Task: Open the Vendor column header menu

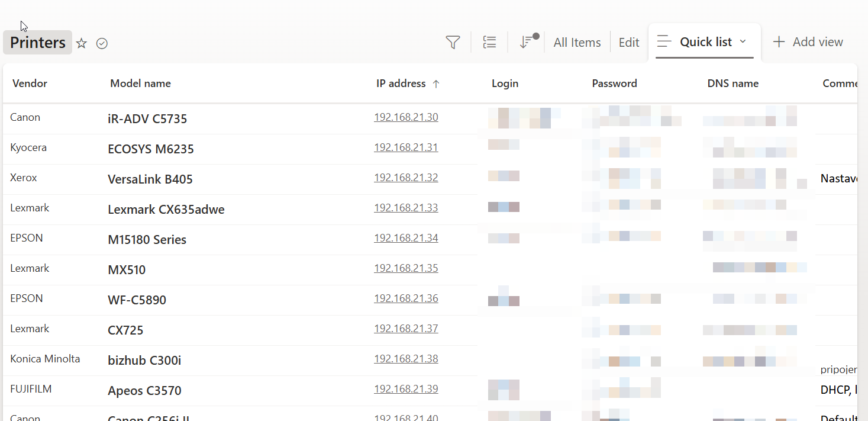Action: pos(30,83)
